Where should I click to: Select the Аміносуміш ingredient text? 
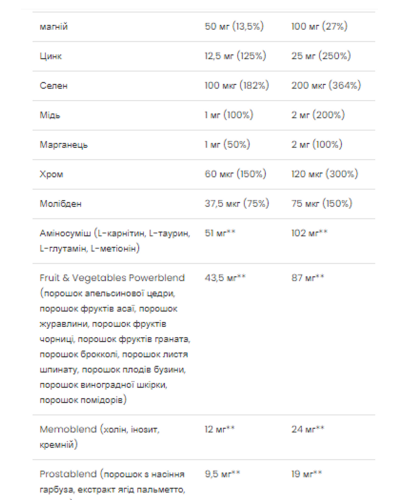click(x=115, y=241)
